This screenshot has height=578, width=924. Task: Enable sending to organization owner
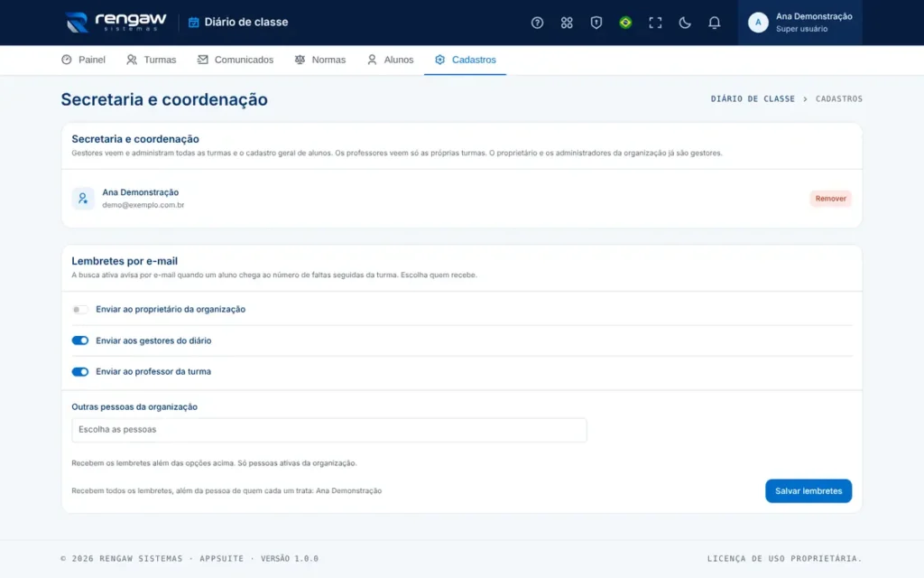79,310
